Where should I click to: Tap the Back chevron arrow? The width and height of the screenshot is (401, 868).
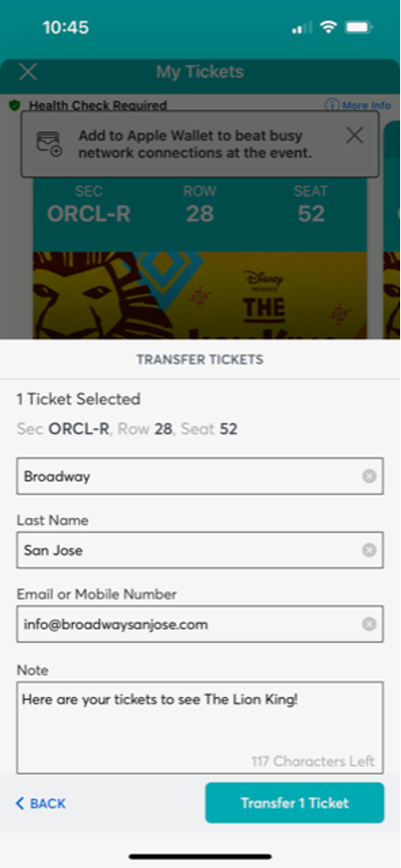20,803
